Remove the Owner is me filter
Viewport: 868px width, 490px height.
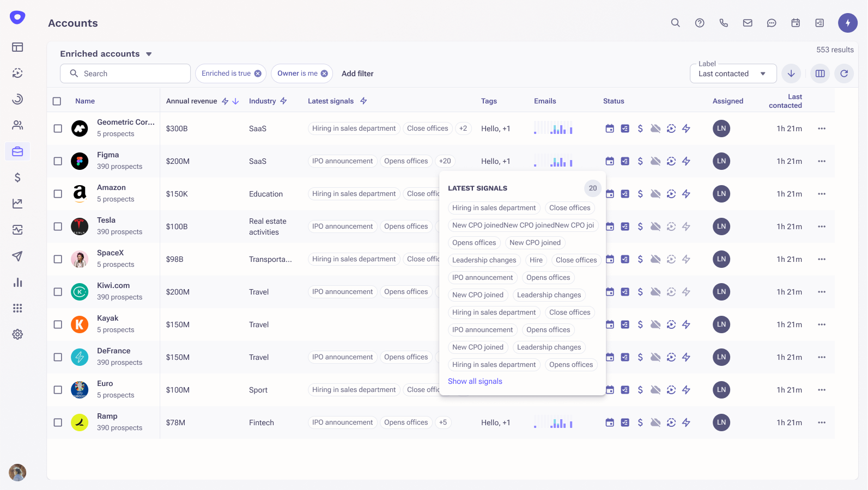point(324,73)
